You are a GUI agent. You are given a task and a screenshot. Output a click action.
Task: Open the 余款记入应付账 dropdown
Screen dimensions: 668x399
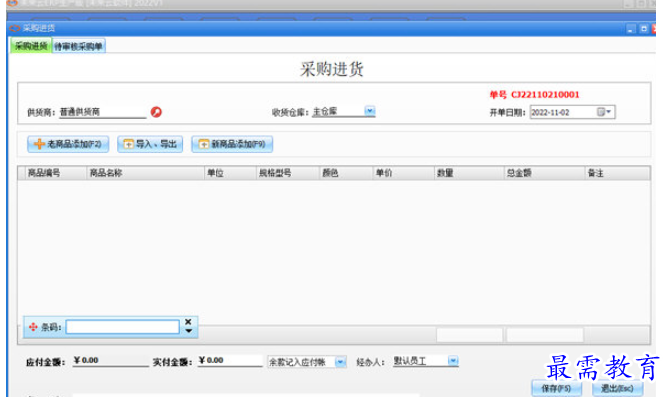pos(340,362)
